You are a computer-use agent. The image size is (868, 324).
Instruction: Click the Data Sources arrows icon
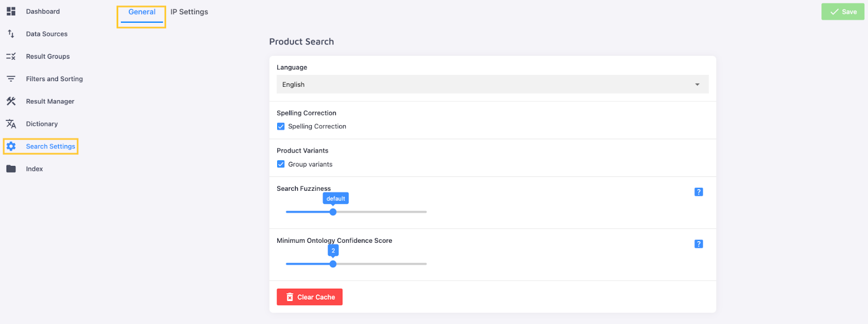click(x=11, y=34)
